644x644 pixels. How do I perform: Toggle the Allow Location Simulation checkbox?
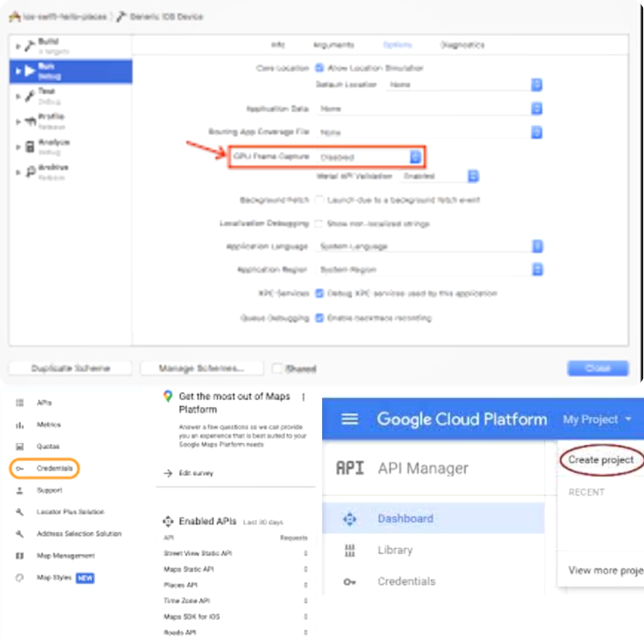coord(319,68)
